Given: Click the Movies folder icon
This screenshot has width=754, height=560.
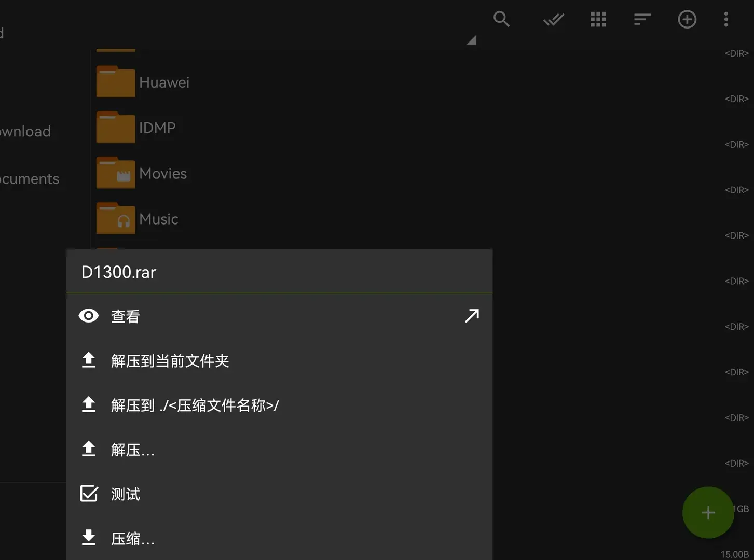Looking at the screenshot, I should click(116, 173).
